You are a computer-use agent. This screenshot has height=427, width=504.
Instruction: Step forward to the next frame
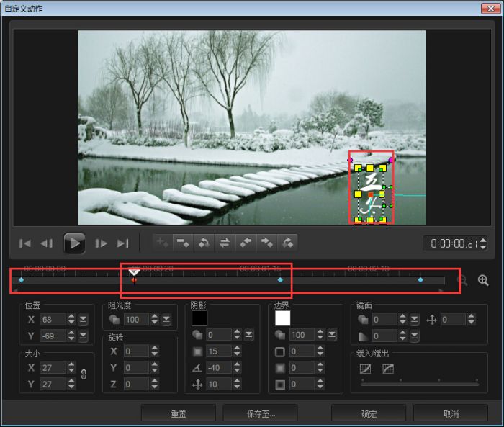102,243
